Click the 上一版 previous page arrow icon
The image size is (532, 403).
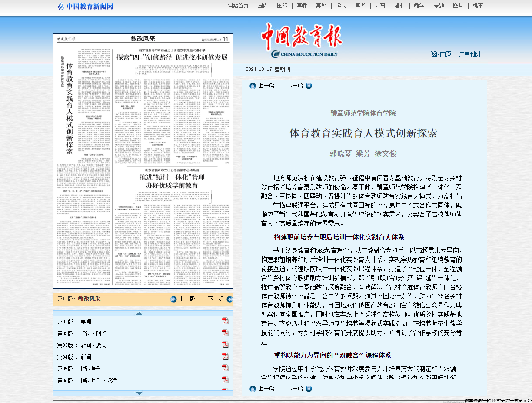point(174,299)
